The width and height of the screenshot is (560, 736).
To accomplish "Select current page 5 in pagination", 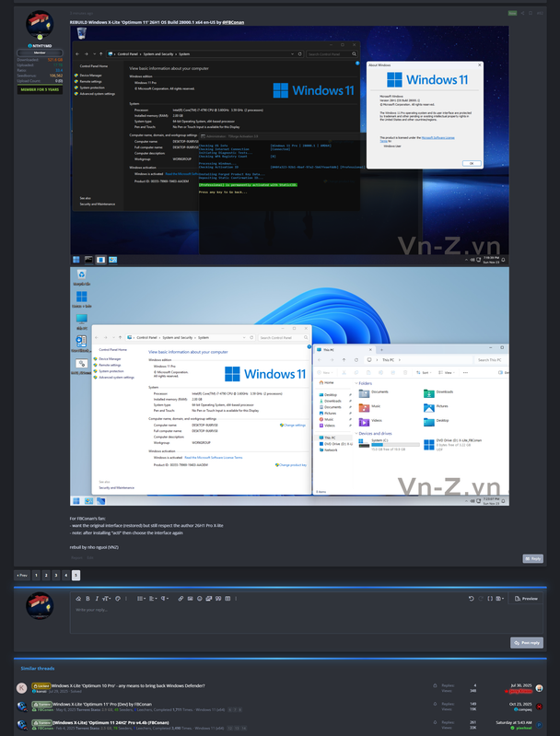I will (x=76, y=575).
